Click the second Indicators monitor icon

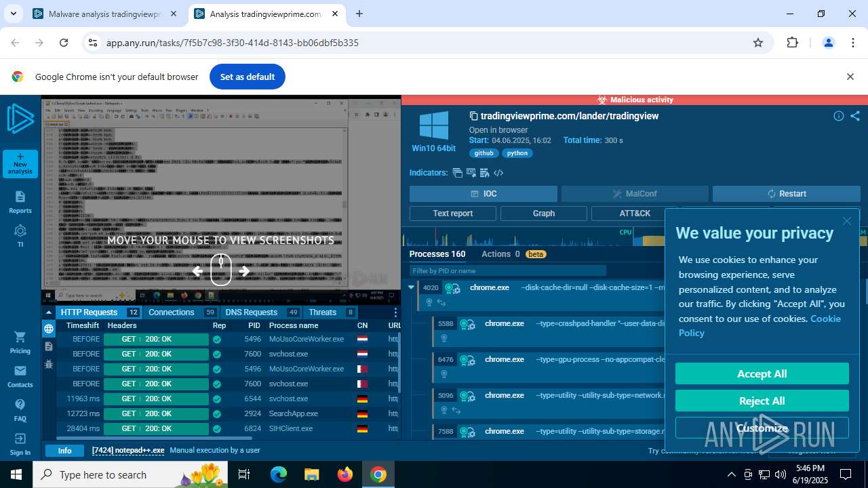point(471,173)
